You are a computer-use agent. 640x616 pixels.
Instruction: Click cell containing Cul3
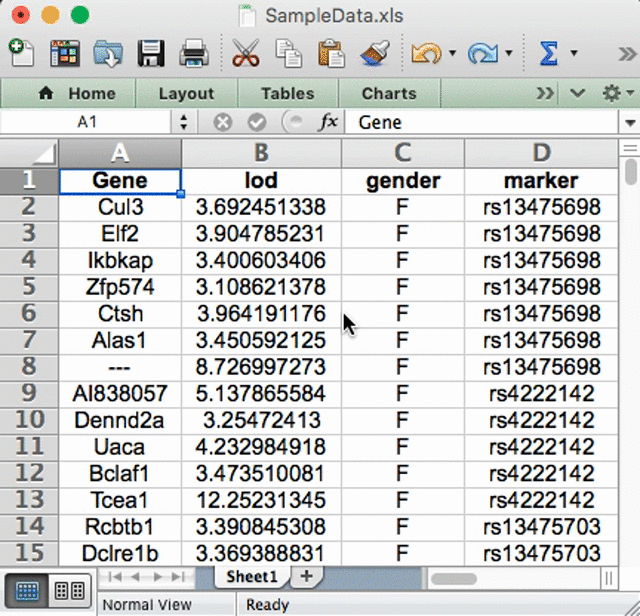point(120,207)
